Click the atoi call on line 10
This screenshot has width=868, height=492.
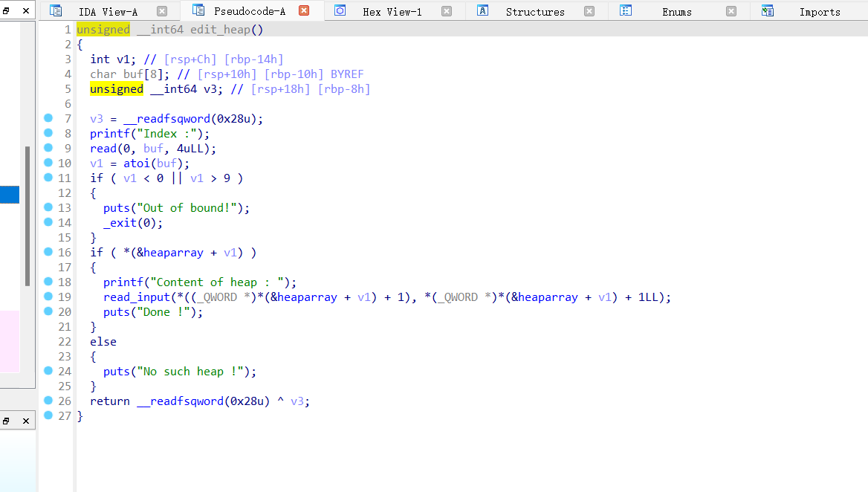(x=137, y=164)
